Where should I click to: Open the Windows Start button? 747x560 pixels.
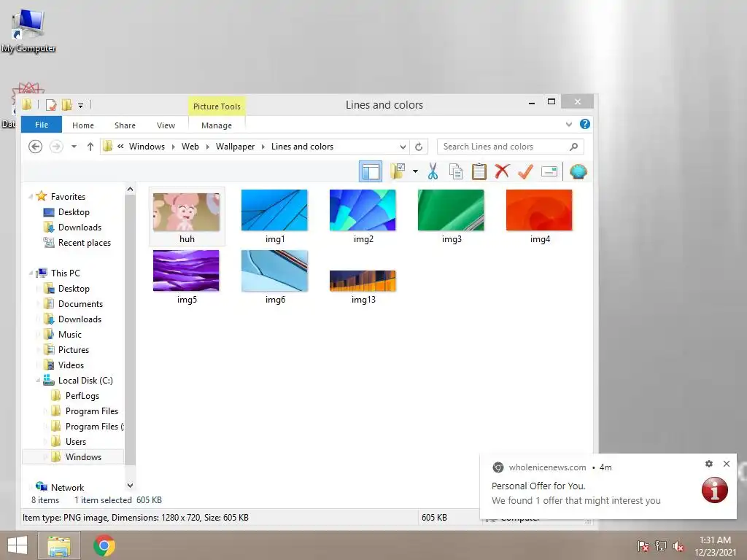(x=18, y=545)
